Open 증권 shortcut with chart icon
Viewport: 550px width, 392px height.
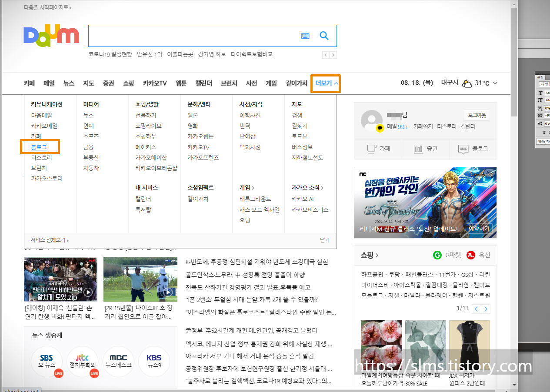click(x=426, y=149)
